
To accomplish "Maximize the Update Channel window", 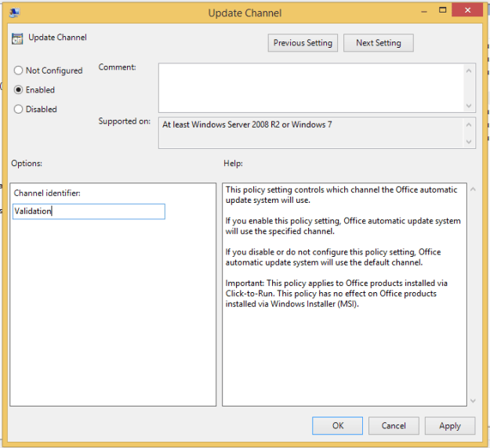I will pyautogui.click(x=442, y=10).
